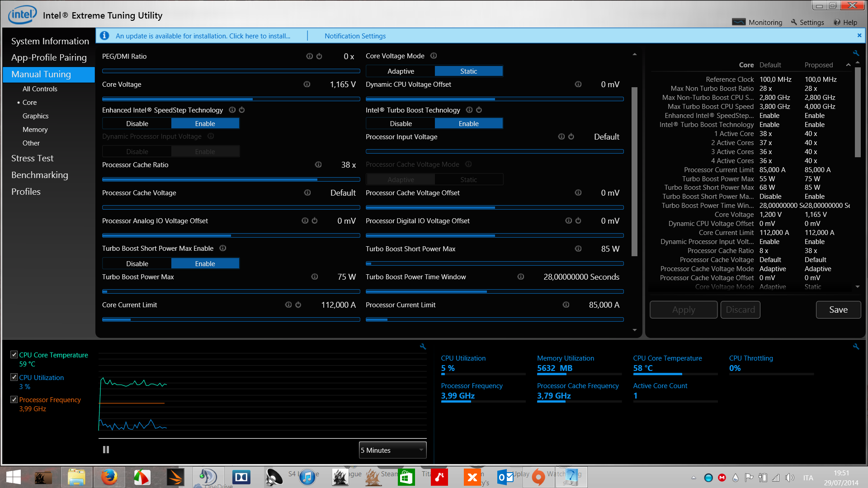The height and width of the screenshot is (488, 868).
Task: Open the Stress Test section
Action: coord(32,158)
